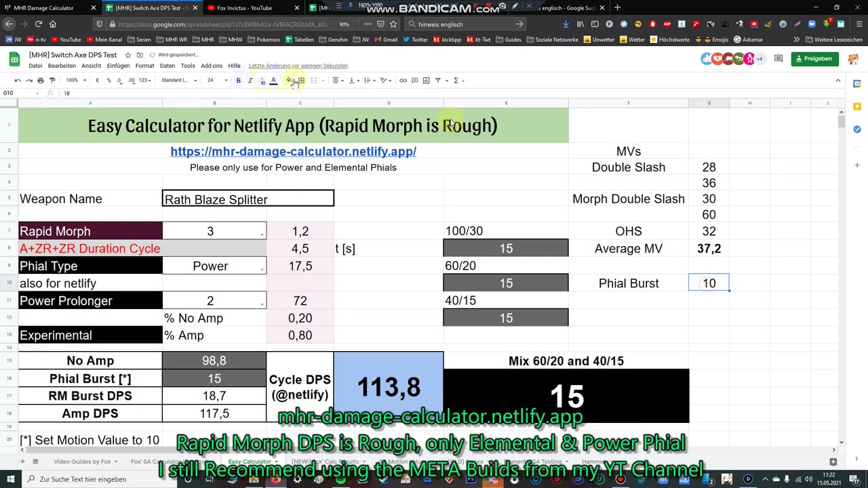Open the functions (Σ) dropdown

click(x=458, y=81)
